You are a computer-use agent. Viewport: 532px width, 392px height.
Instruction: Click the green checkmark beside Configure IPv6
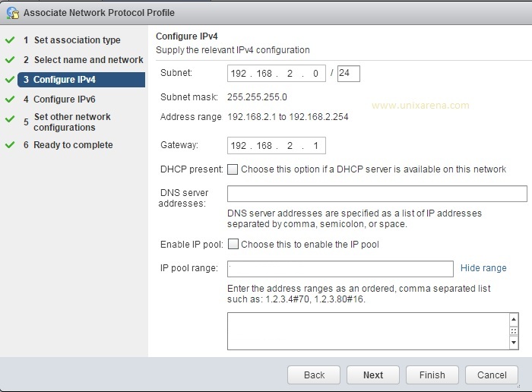pos(10,99)
